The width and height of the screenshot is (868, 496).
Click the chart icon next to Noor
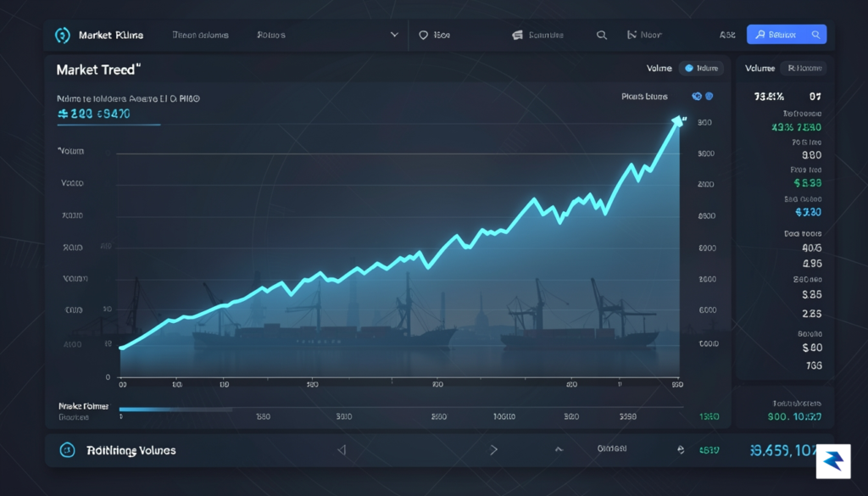632,35
